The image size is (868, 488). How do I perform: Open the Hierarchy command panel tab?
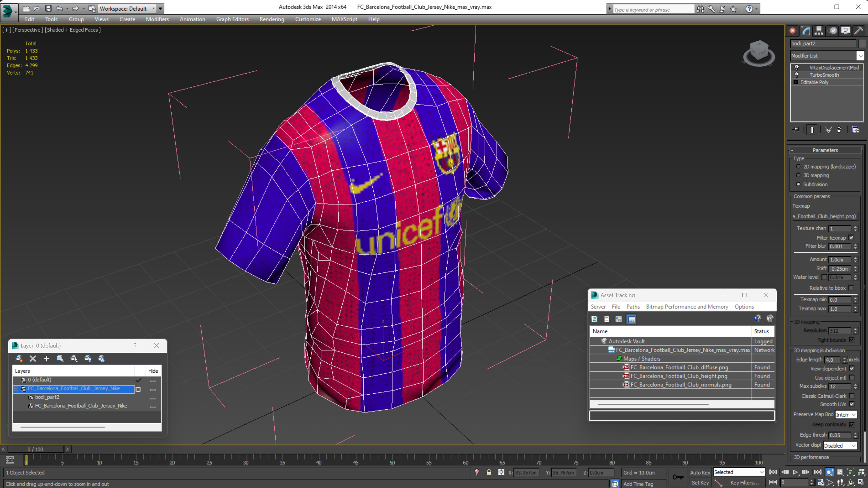coord(819,31)
